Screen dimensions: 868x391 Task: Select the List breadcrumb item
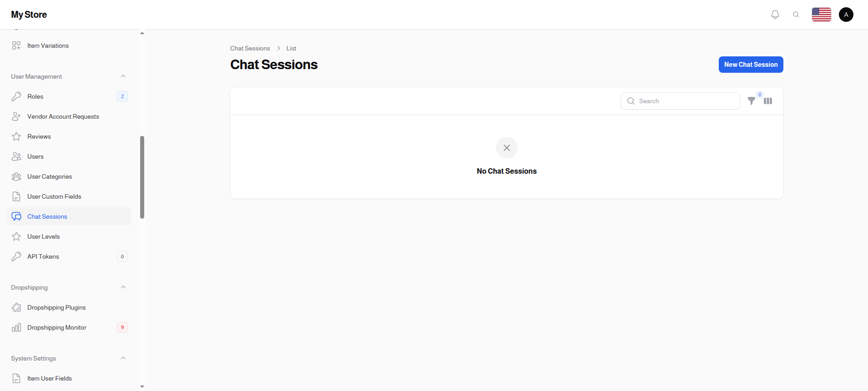pyautogui.click(x=291, y=48)
